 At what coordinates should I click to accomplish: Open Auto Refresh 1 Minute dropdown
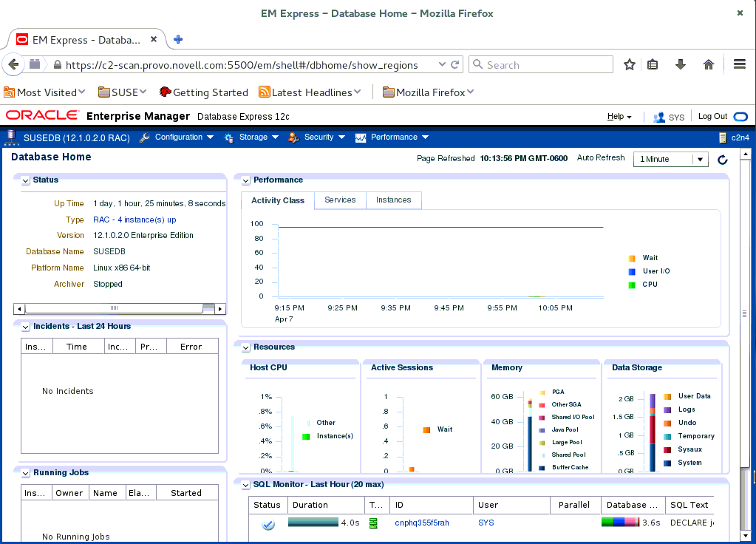point(670,159)
